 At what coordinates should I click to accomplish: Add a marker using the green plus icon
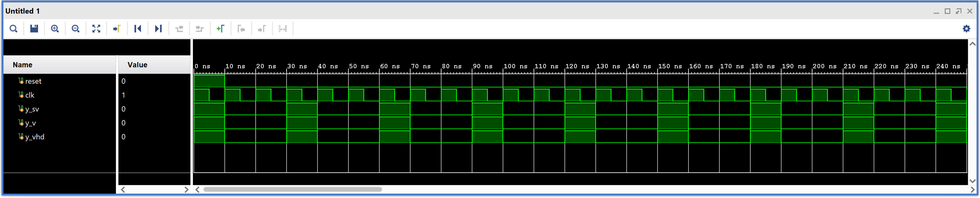pyautogui.click(x=220, y=29)
